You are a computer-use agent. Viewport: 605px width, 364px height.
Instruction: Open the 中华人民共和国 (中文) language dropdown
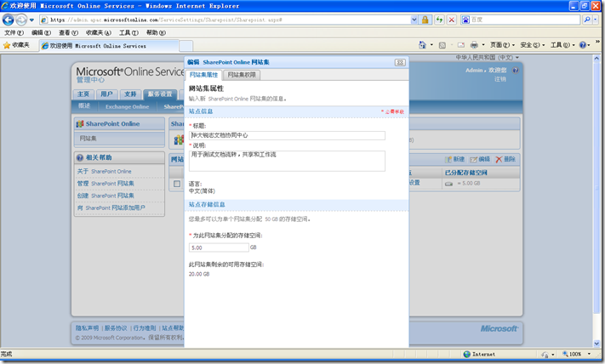coord(487,58)
